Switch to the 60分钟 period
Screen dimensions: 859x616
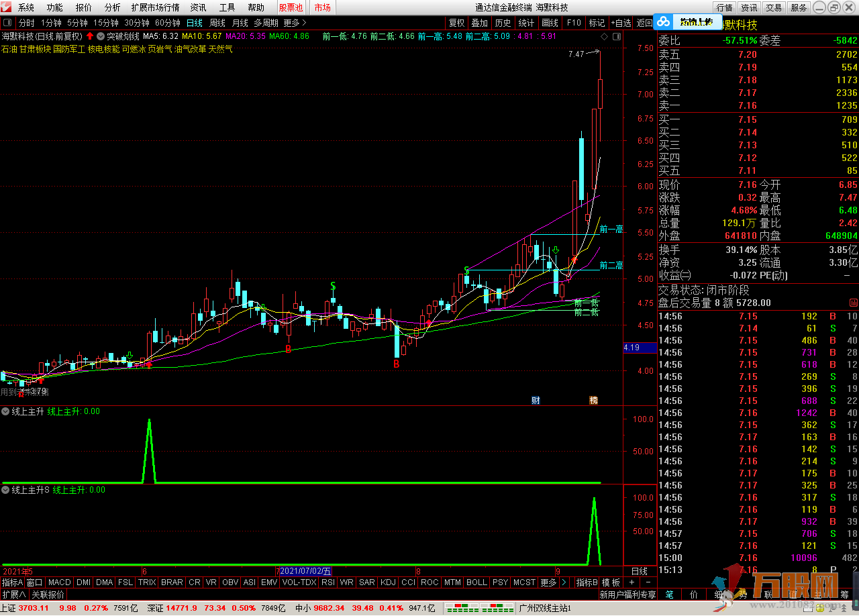coord(168,23)
